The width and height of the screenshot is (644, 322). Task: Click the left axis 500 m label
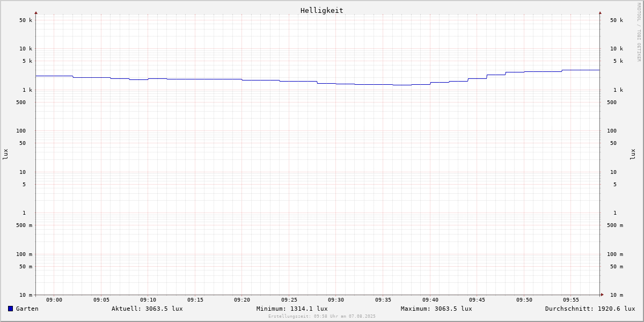coord(24,225)
